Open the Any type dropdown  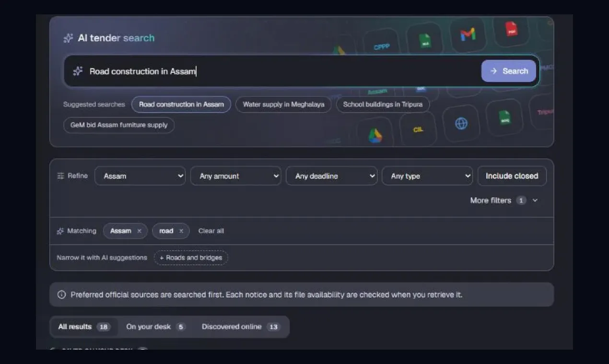427,176
